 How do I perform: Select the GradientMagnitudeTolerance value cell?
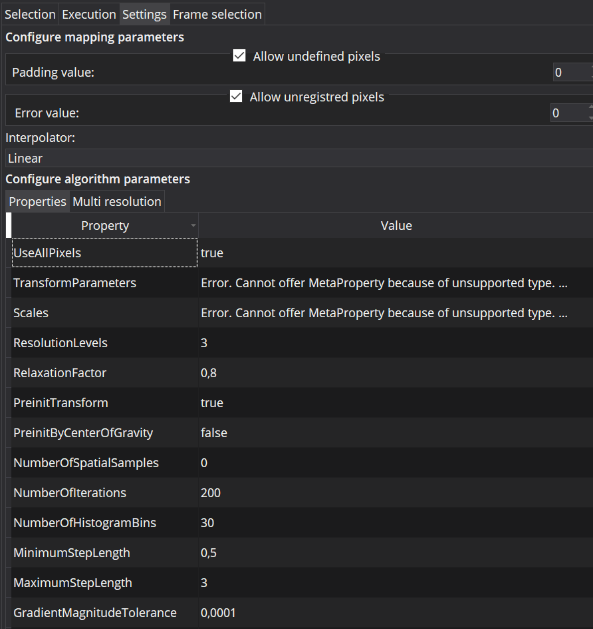point(396,613)
